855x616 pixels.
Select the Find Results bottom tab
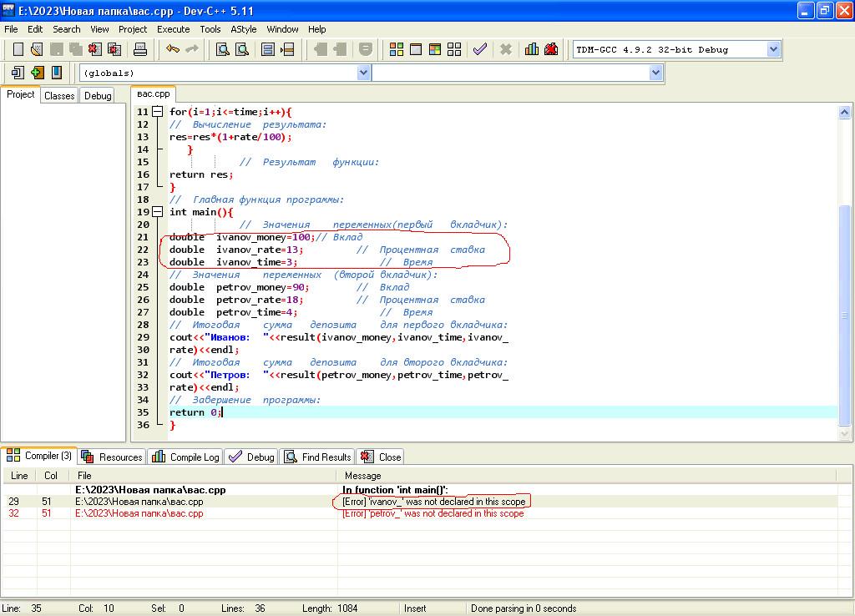click(318, 457)
